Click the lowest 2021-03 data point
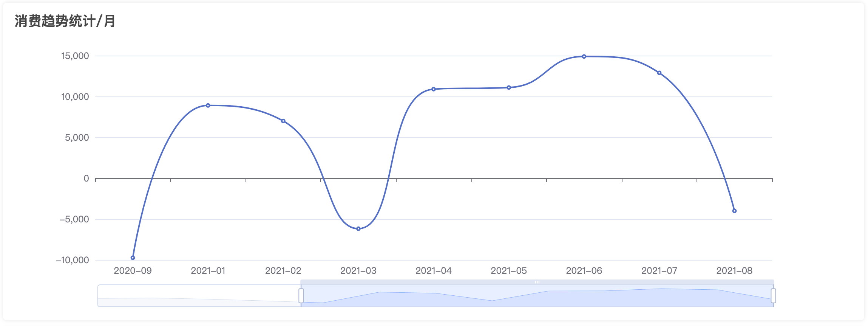The image size is (868, 326). tap(358, 229)
